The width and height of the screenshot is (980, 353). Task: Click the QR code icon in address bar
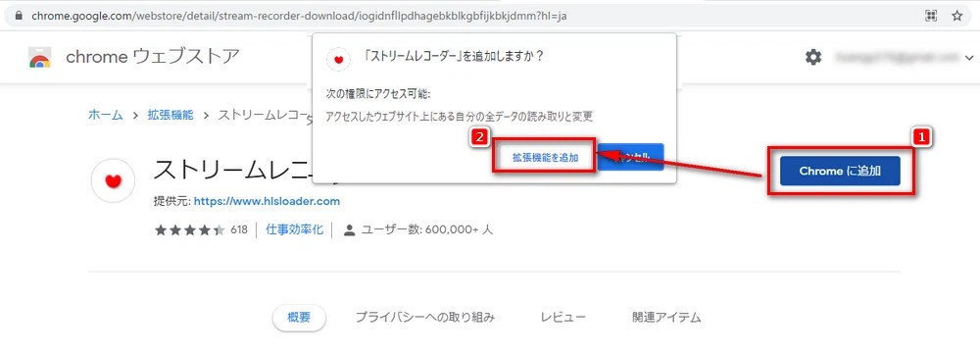(x=931, y=16)
